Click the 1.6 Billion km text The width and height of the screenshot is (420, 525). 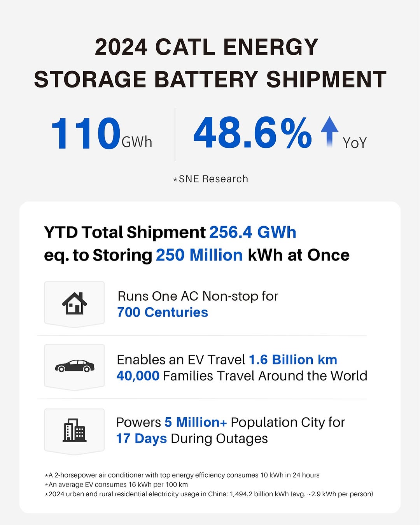click(x=293, y=360)
